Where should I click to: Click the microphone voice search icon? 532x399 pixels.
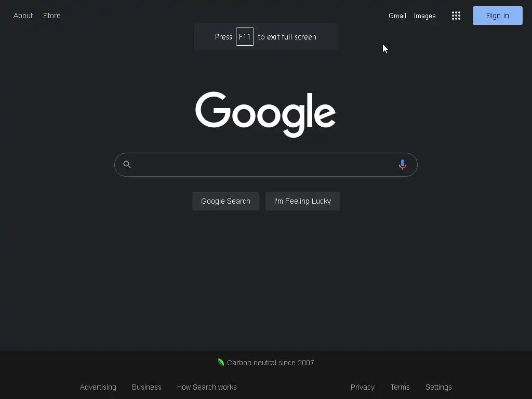click(403, 165)
